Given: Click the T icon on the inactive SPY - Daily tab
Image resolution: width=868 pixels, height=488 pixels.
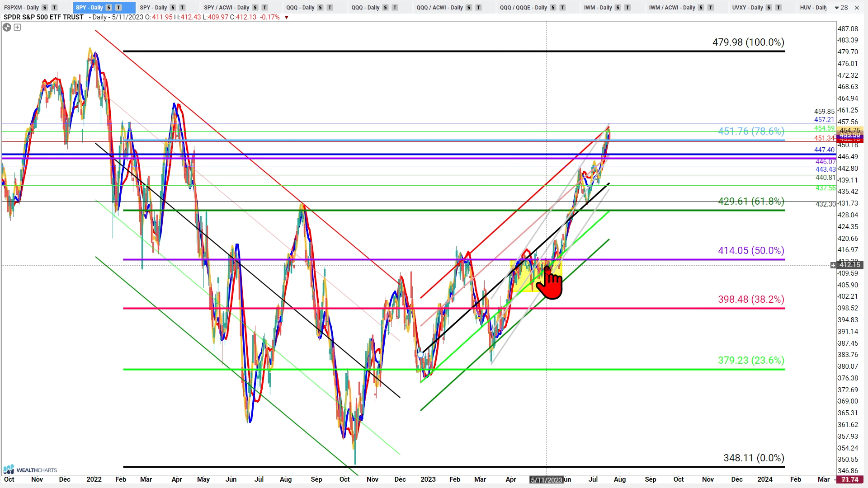Looking at the screenshot, I should tap(183, 8).
